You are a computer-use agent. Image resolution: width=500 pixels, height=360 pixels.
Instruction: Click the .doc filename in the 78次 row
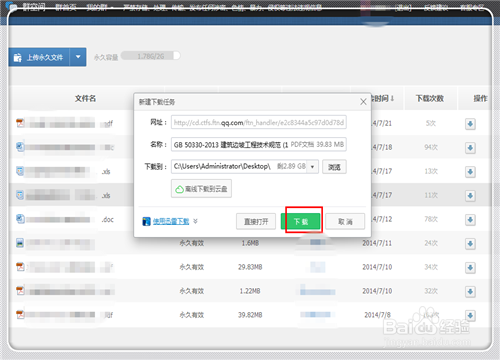[x=108, y=219]
